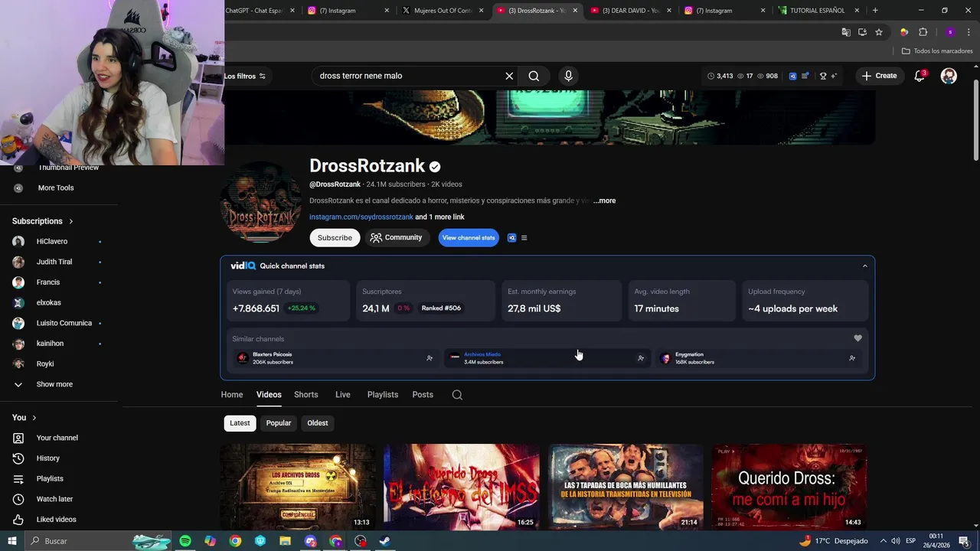Click the search magnifier button
980x551 pixels.
pos(534,76)
